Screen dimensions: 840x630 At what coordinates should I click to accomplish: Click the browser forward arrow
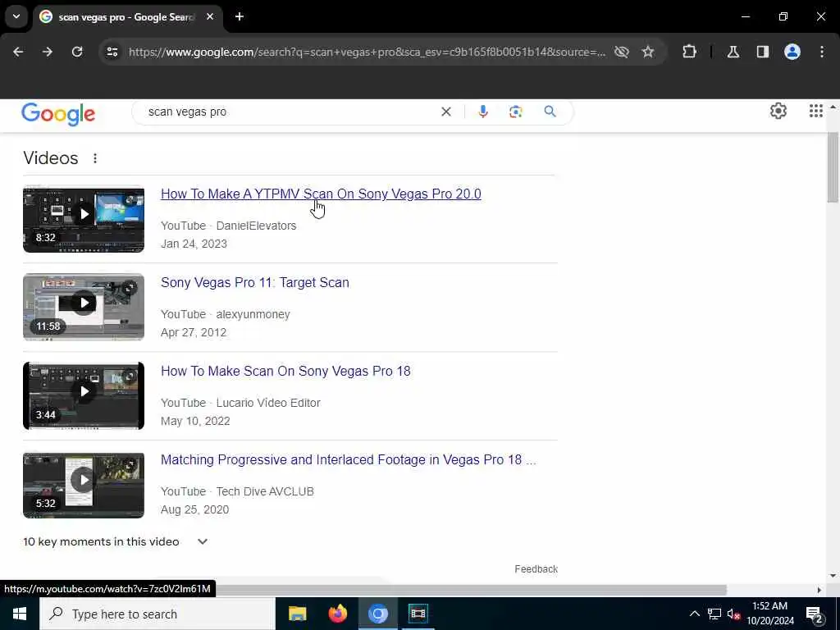pos(47,52)
